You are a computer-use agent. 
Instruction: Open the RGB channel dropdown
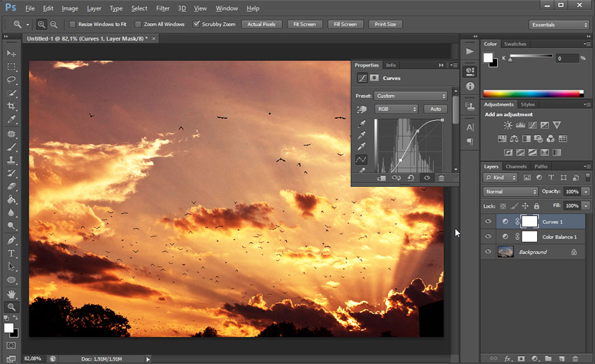pyautogui.click(x=396, y=109)
